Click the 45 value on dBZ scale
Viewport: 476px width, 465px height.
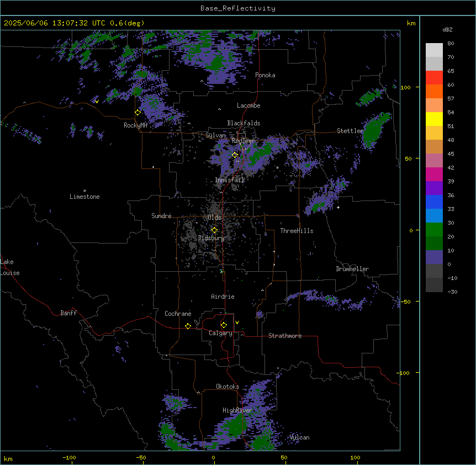click(x=451, y=154)
